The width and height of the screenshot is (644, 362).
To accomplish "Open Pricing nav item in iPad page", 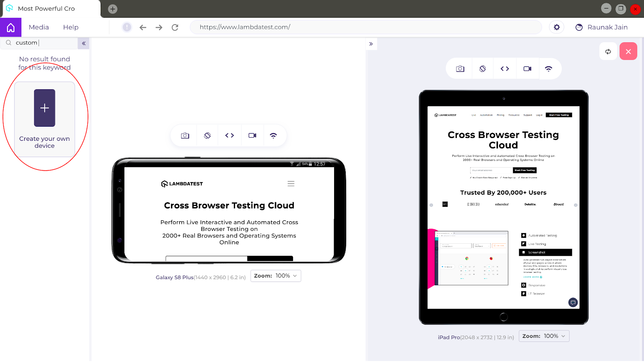I will point(500,115).
